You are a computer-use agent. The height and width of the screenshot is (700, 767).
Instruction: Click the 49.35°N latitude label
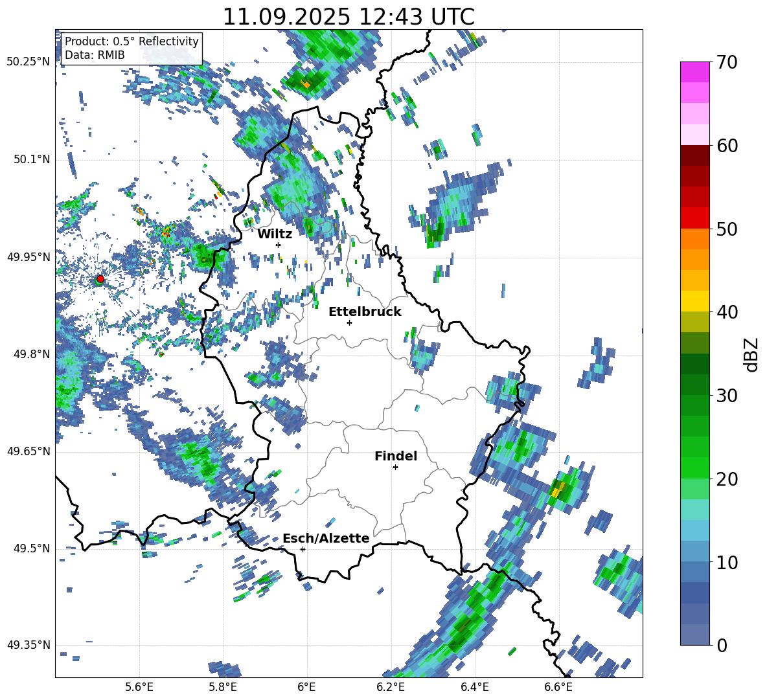(29, 645)
